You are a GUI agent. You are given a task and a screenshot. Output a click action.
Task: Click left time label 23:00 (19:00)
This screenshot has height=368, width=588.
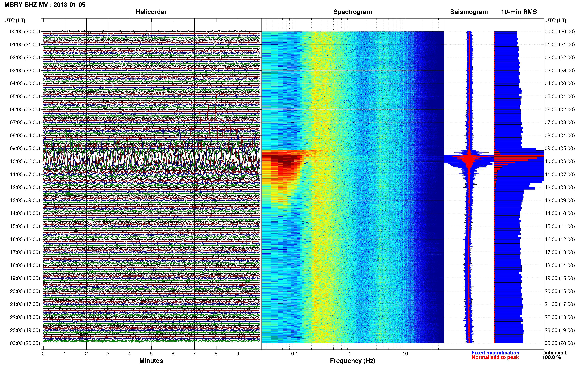(x=25, y=330)
